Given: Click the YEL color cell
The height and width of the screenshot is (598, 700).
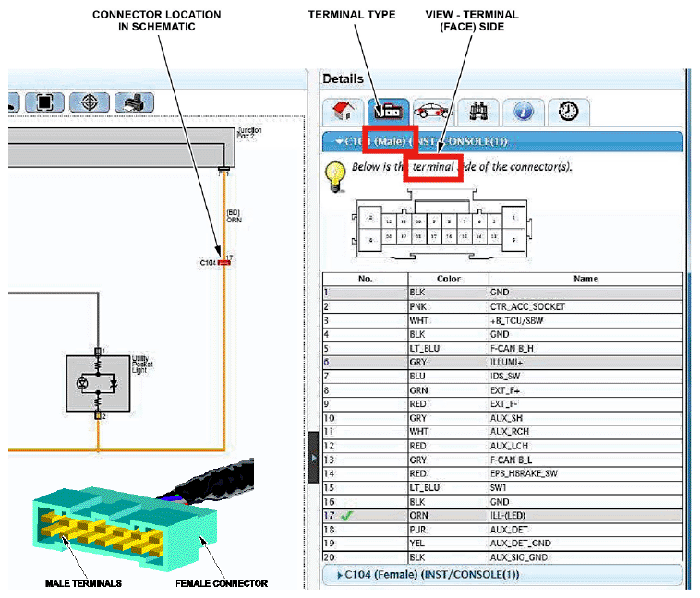Looking at the screenshot, I should click(449, 544).
